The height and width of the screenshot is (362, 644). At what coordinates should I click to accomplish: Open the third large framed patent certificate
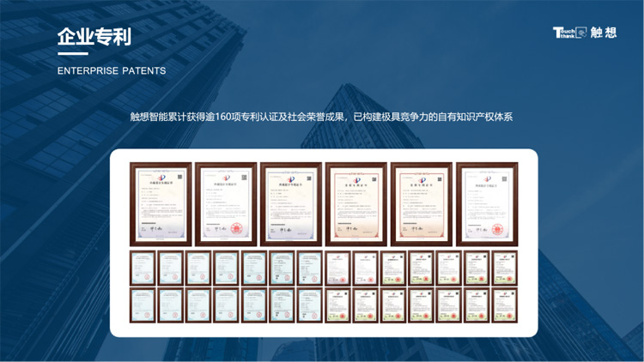point(291,203)
